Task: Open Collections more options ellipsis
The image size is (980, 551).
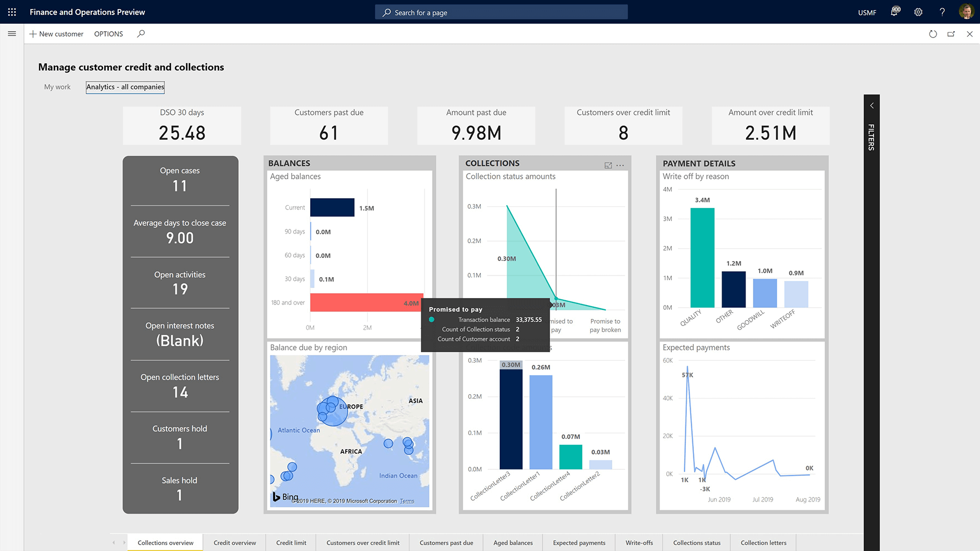Action: click(x=620, y=165)
